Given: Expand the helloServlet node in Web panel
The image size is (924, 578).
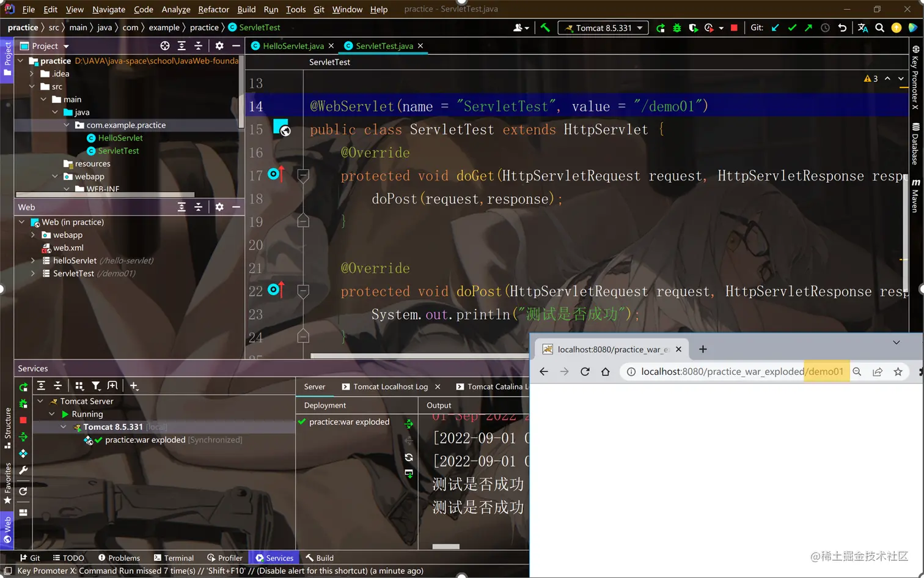Looking at the screenshot, I should pyautogui.click(x=33, y=261).
